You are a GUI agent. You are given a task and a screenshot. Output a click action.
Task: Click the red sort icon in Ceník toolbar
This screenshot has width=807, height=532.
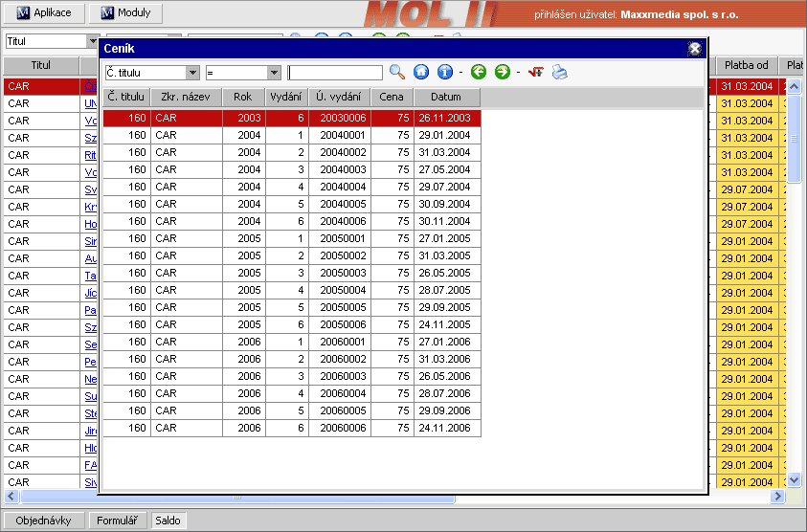point(536,73)
